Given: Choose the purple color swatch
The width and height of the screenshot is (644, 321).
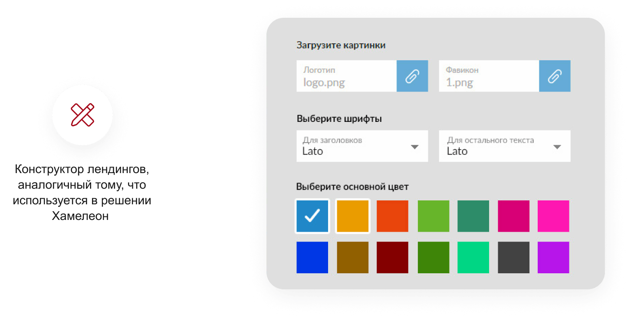Looking at the screenshot, I should [553, 257].
